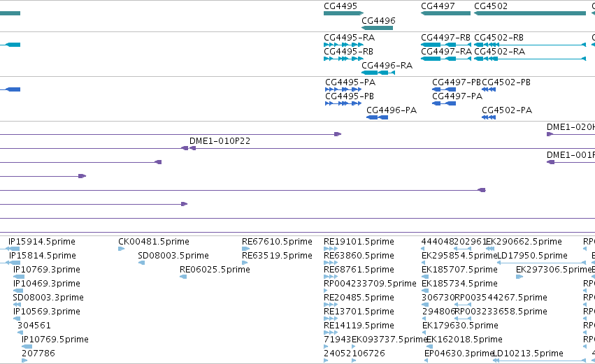Click EST EK297306.5prime
595x364 pixels.
pos(554,270)
